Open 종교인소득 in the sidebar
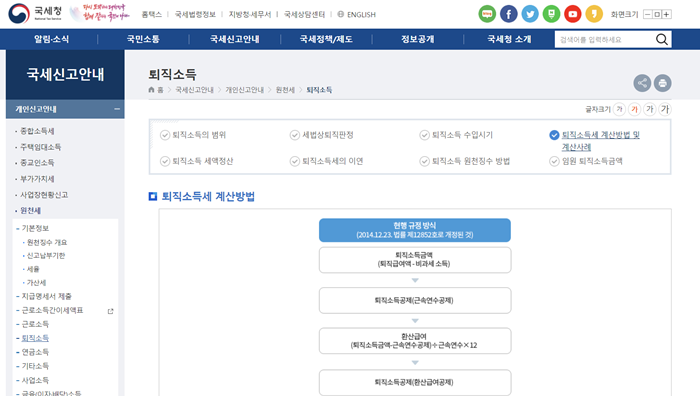Image resolution: width=700 pixels, height=396 pixels. pyautogui.click(x=37, y=163)
